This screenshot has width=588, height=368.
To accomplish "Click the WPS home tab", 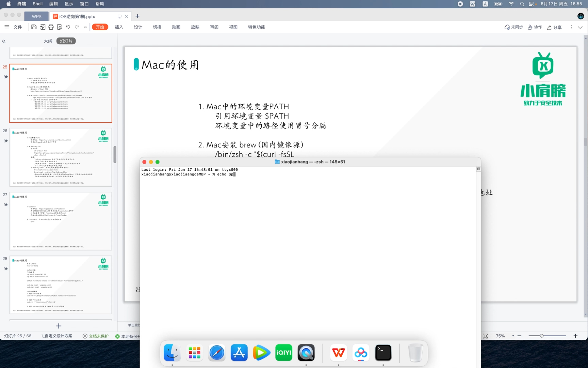I will click(x=36, y=16).
